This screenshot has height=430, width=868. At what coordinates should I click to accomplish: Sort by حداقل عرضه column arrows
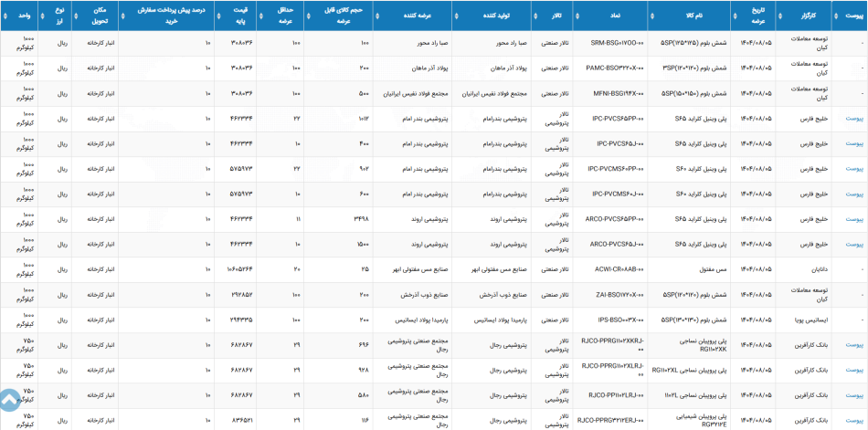coord(260,16)
